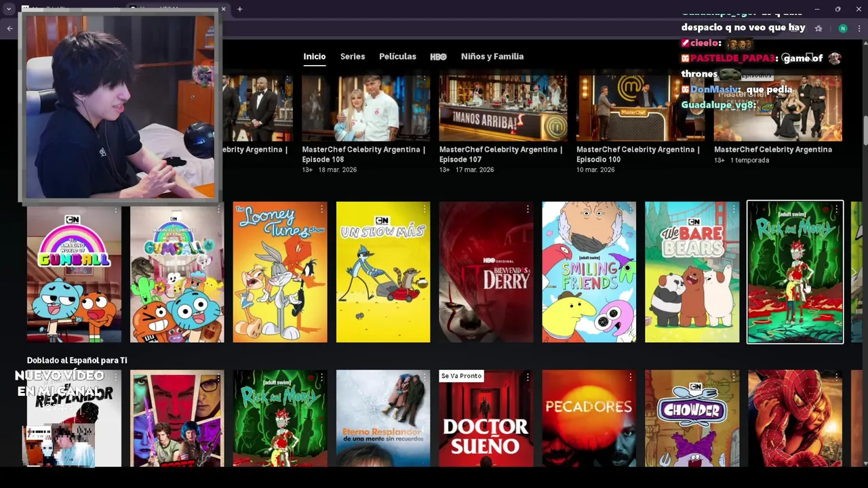Open three-dot menu on Bienvenidos a Derry poster

[x=528, y=210]
